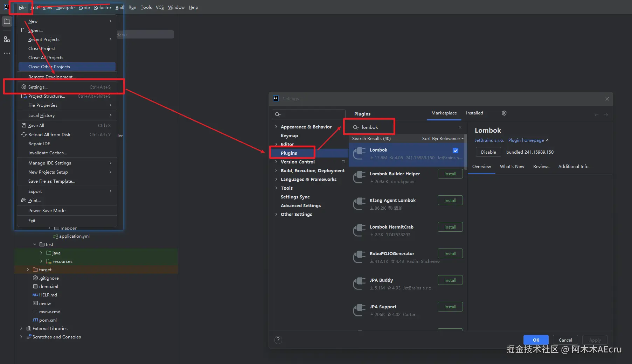Viewport: 632px width, 364px height.
Task: Click the External Libraries icon
Action: coord(29,329)
